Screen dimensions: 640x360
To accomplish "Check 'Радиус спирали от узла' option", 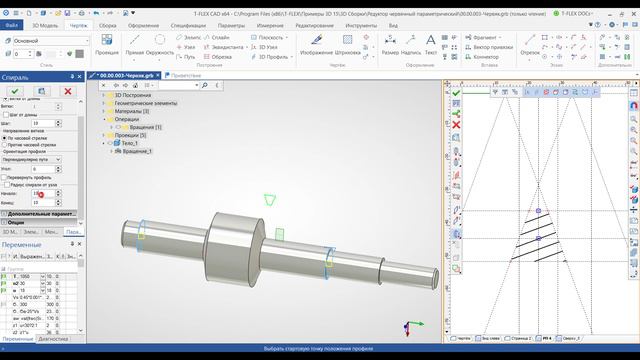I will (7, 184).
